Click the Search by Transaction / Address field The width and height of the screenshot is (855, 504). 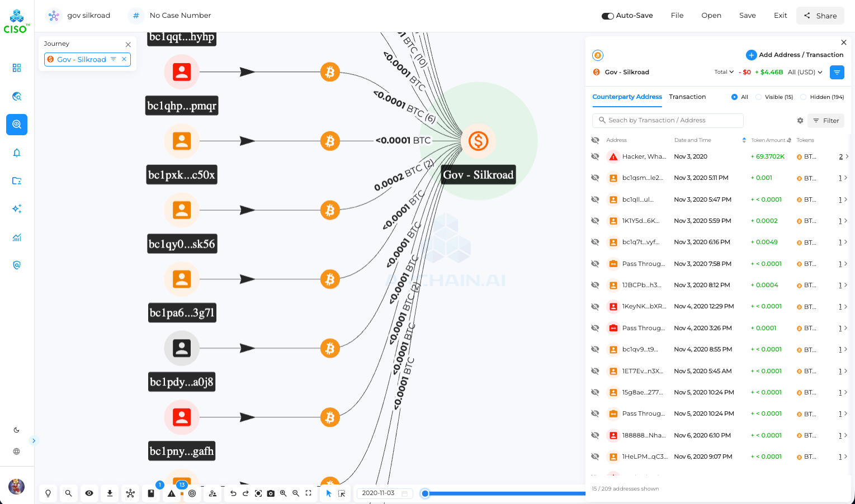tap(668, 120)
